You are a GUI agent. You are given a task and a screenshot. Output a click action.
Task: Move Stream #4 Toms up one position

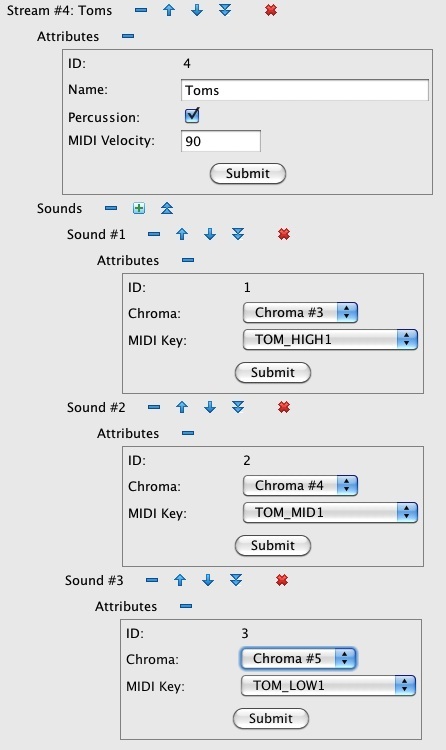(169, 10)
